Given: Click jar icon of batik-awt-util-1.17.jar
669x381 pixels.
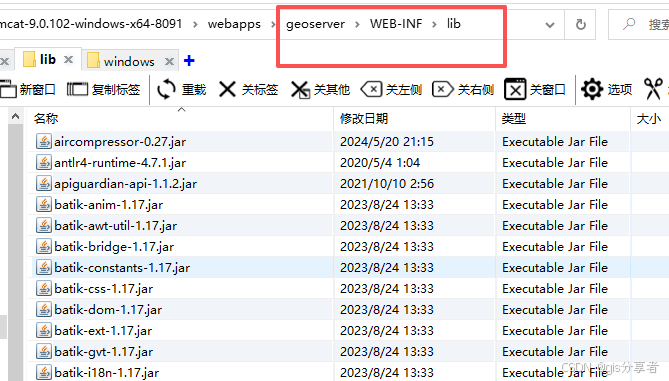Looking at the screenshot, I should click(x=44, y=225).
